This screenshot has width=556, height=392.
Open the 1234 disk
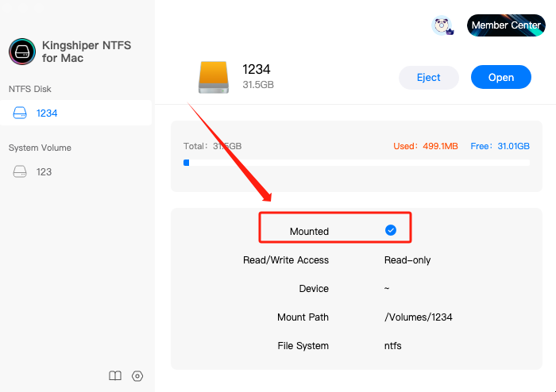click(x=500, y=77)
